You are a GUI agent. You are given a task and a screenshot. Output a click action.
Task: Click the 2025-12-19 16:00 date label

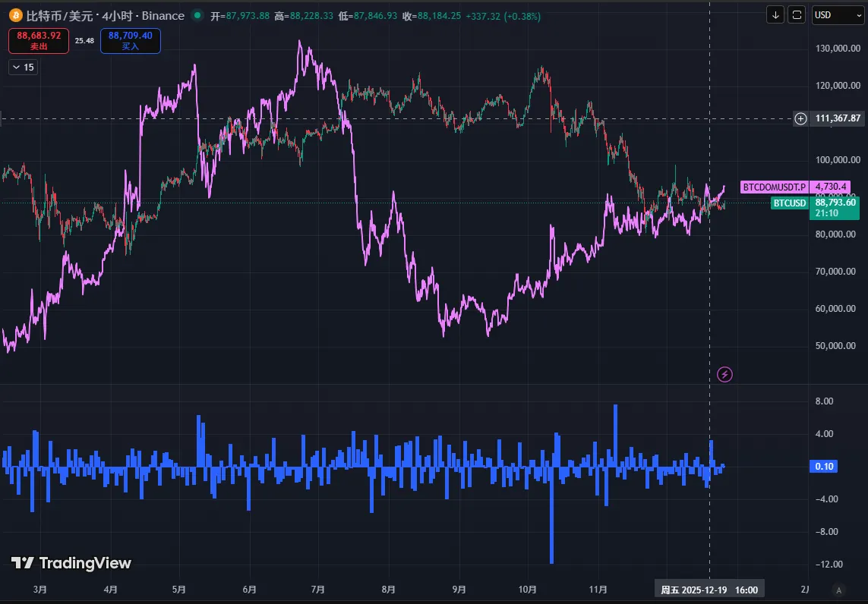pos(709,590)
